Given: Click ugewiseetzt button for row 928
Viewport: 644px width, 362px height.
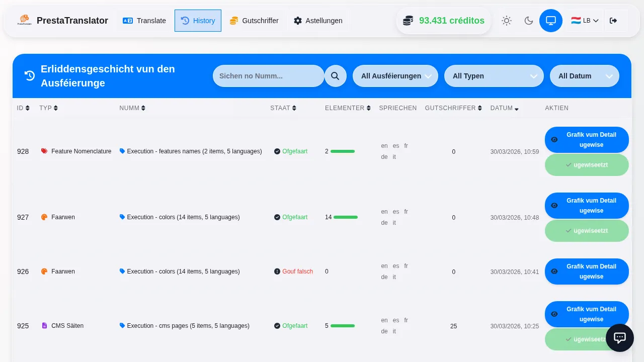Looking at the screenshot, I should (587, 165).
